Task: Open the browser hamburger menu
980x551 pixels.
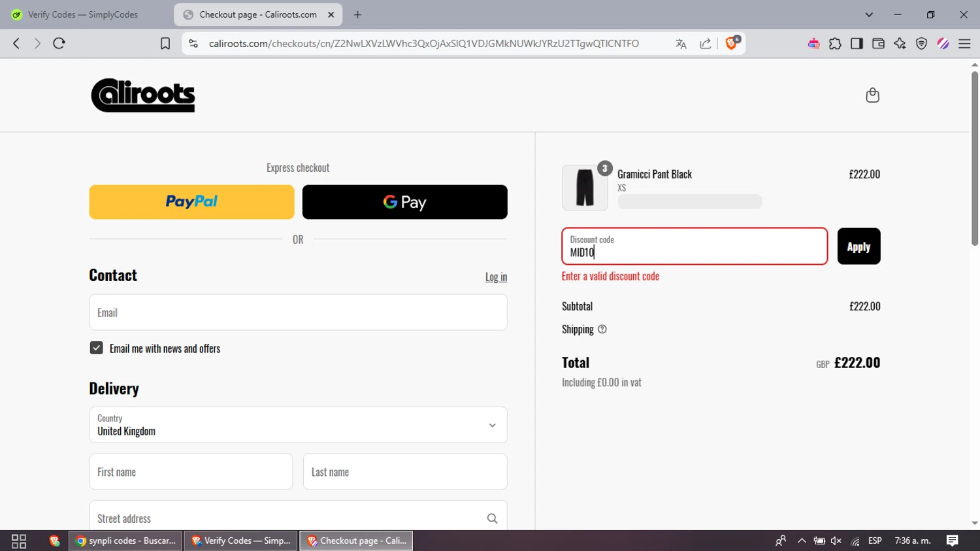Action: (964, 44)
